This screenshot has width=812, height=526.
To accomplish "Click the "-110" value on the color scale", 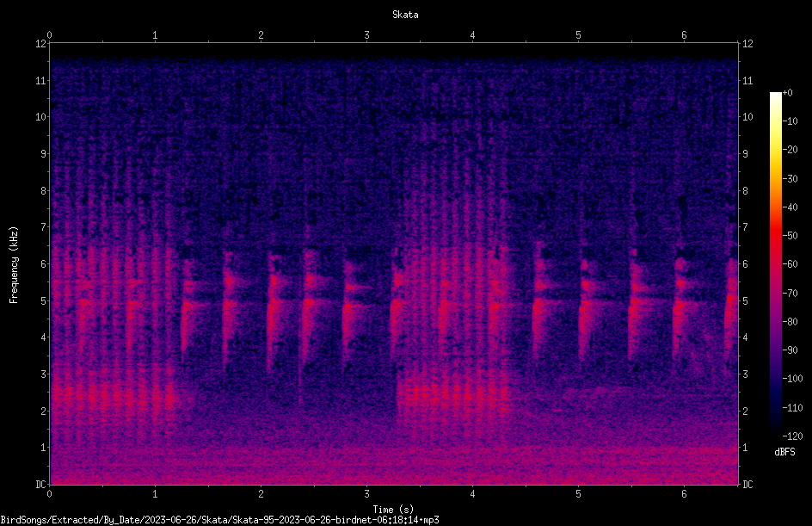I will pos(792,408).
